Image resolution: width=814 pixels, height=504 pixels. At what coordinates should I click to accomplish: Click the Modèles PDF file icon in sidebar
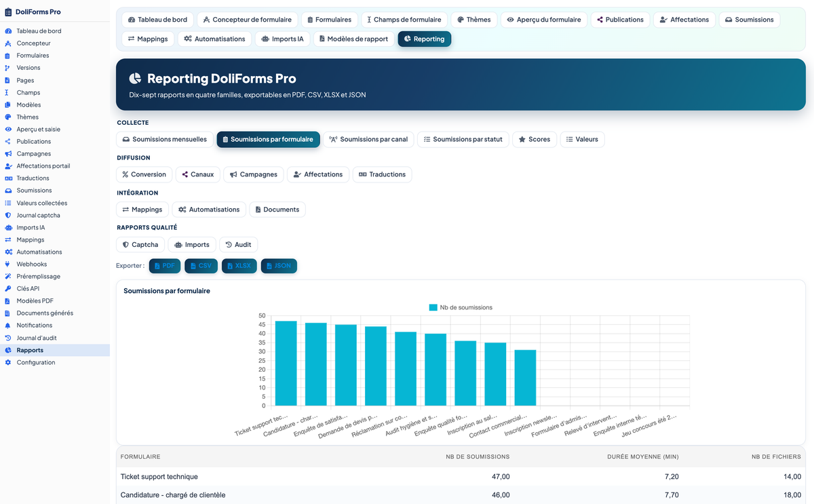[8, 301]
